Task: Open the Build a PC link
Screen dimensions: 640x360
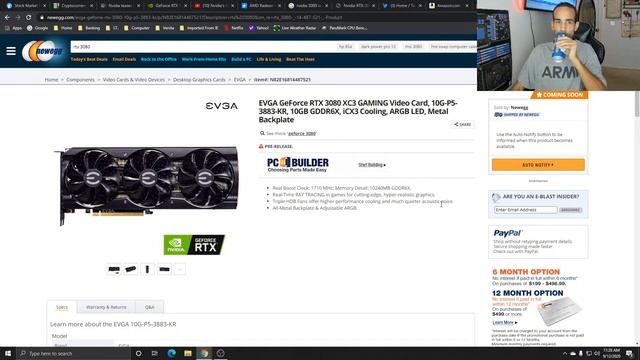Action: click(x=241, y=60)
